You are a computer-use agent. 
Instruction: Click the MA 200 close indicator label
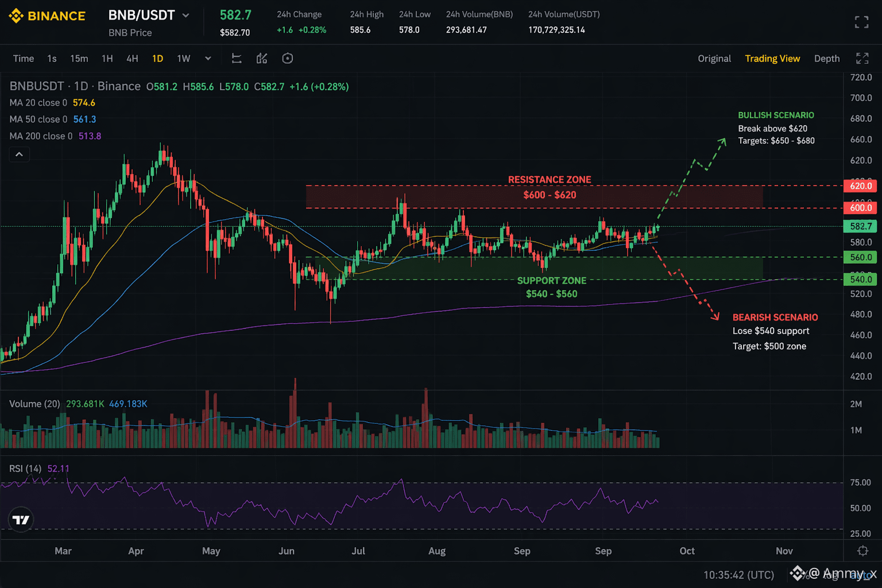41,136
